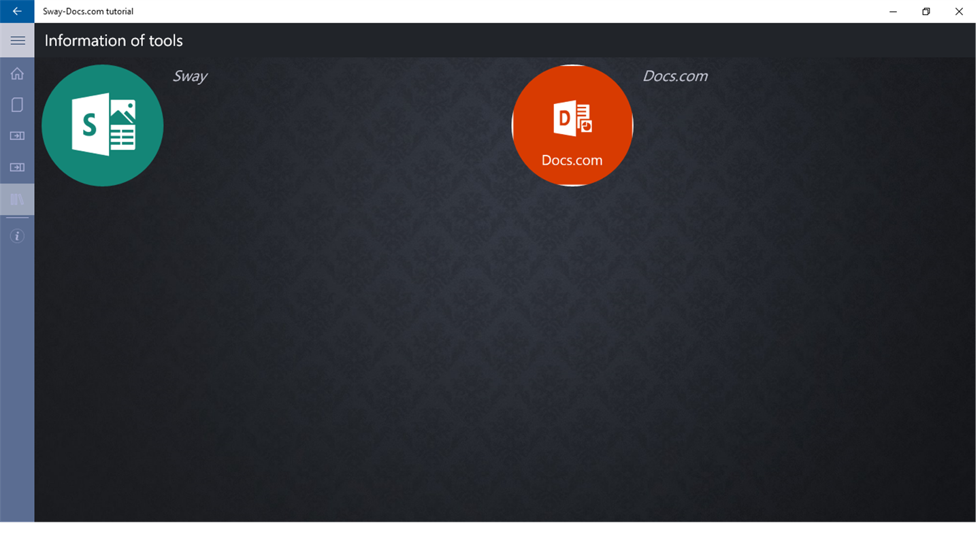Close the Sway-Docs.com tutorial window
Screen dimensions: 980x551
[959, 12]
